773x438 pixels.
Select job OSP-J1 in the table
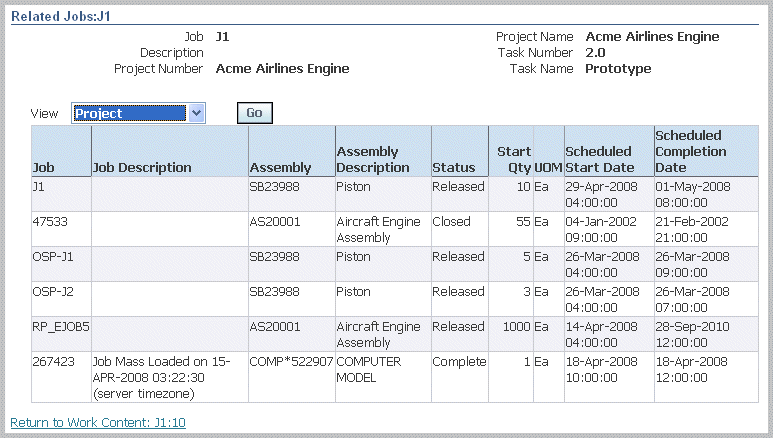coord(53,257)
